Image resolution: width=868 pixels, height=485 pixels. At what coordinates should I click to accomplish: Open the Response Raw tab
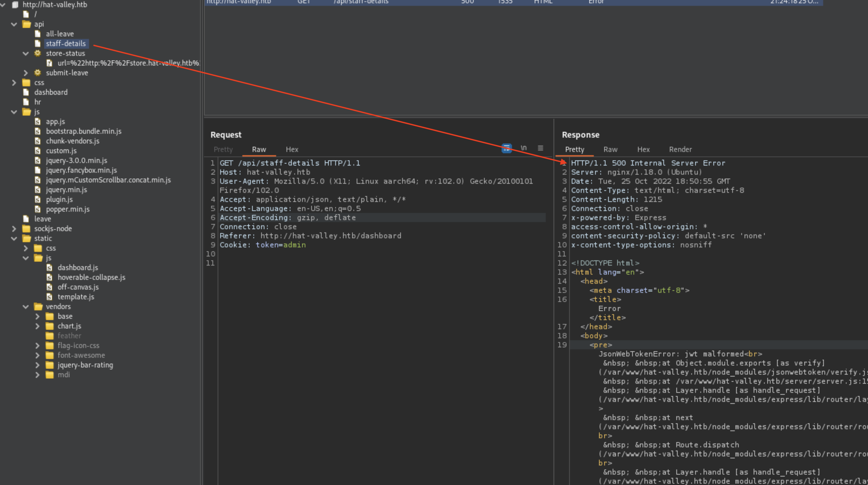pyautogui.click(x=610, y=150)
